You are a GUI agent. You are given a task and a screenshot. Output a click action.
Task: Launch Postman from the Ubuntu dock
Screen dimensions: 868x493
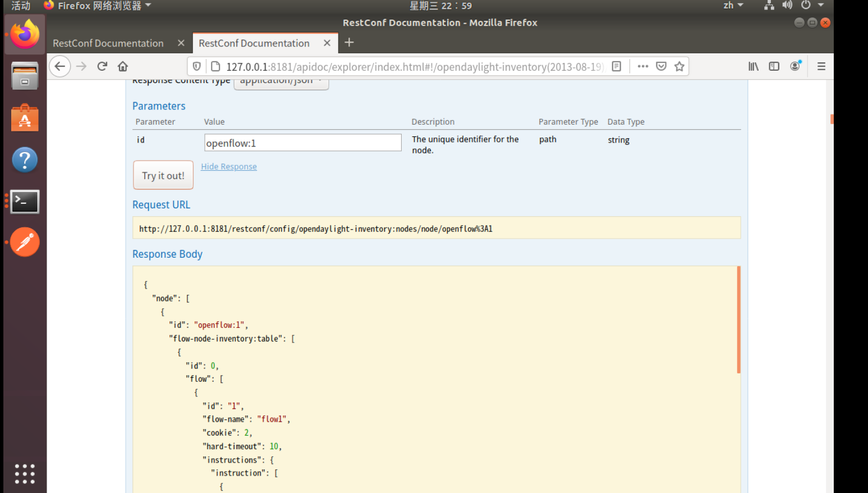click(x=25, y=243)
